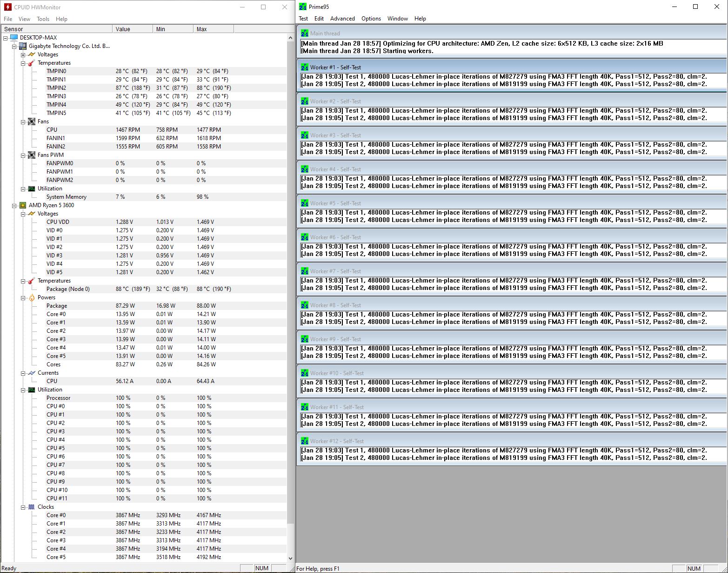Click the CPU Temperatures thermometer icon
This screenshot has width=728, height=573.
32,281
